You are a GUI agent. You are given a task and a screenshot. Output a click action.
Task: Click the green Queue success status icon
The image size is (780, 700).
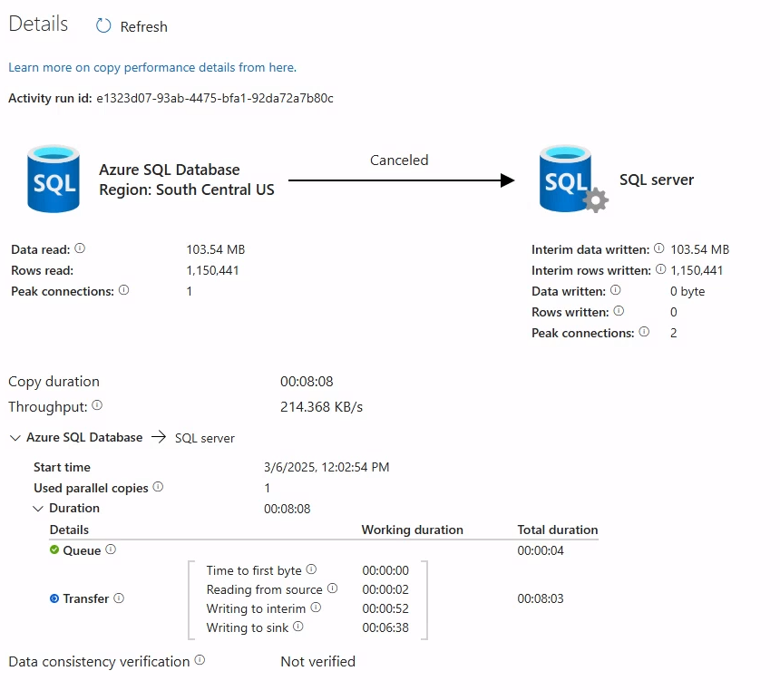54,549
